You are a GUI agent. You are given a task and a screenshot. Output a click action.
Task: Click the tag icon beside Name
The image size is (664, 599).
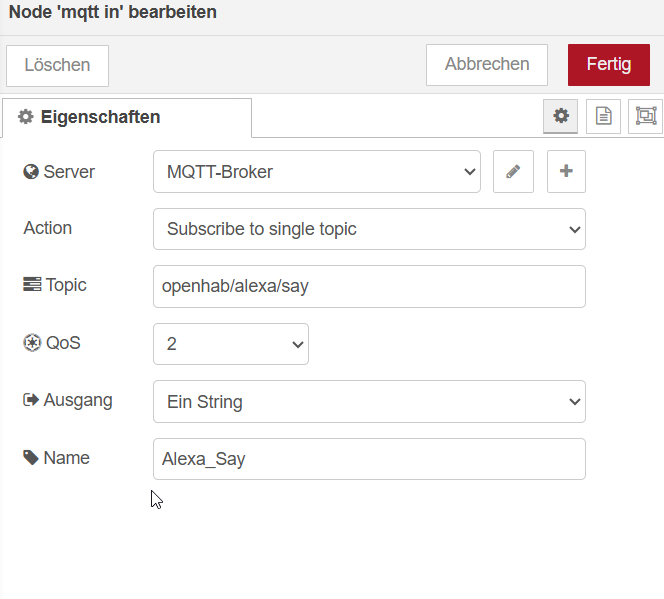(31, 458)
